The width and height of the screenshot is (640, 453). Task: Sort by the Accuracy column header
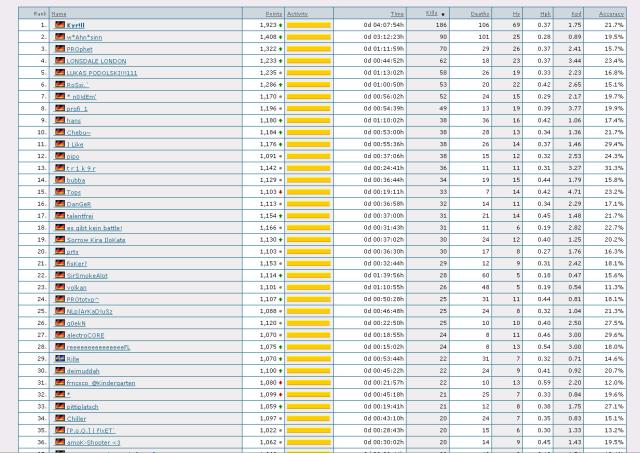pyautogui.click(x=611, y=13)
